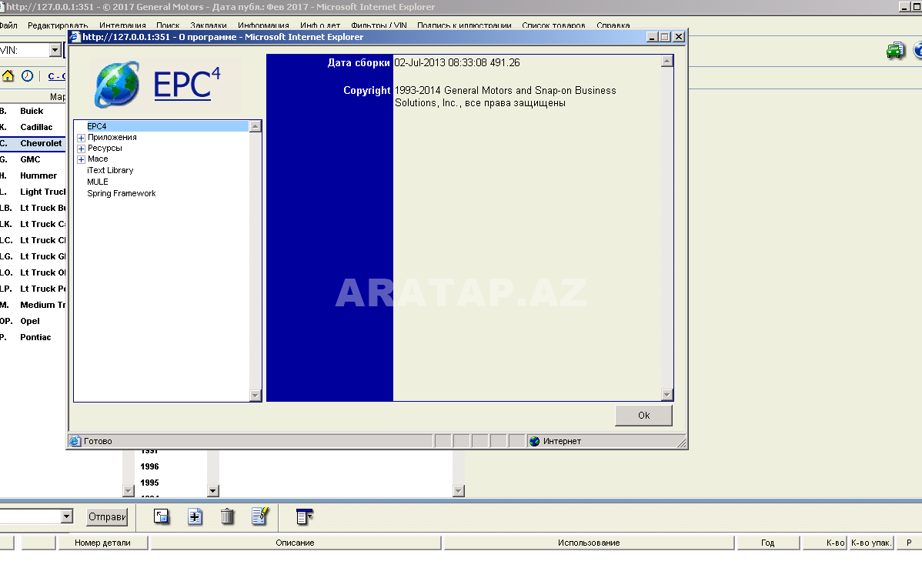Open the Список товаров menu

click(553, 25)
